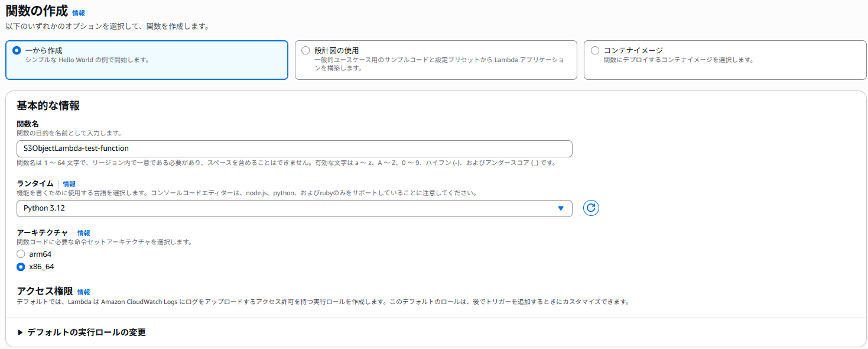Image resolution: width=868 pixels, height=349 pixels.
Task: Click the 関数名 input field
Action: [294, 148]
